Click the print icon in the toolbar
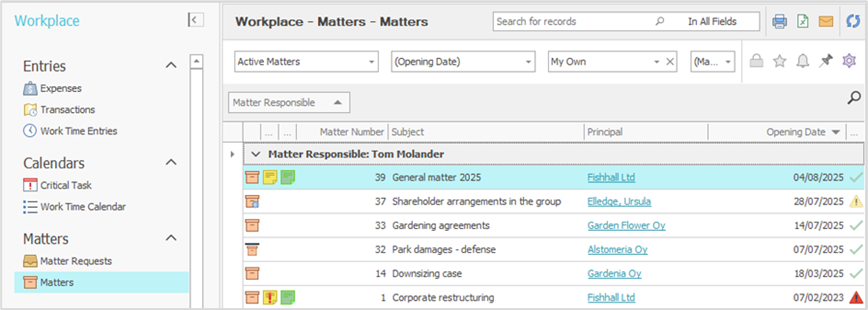Image resolution: width=868 pixels, height=310 pixels. 780,22
